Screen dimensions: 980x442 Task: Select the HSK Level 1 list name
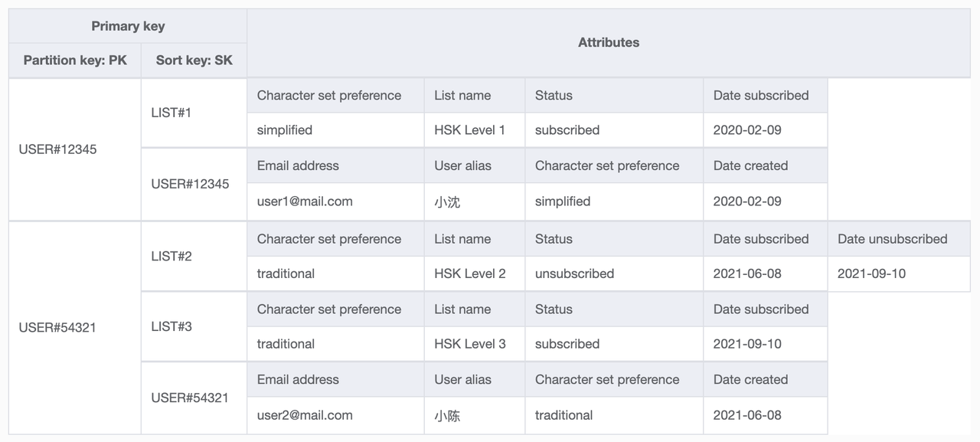pyautogui.click(x=469, y=130)
